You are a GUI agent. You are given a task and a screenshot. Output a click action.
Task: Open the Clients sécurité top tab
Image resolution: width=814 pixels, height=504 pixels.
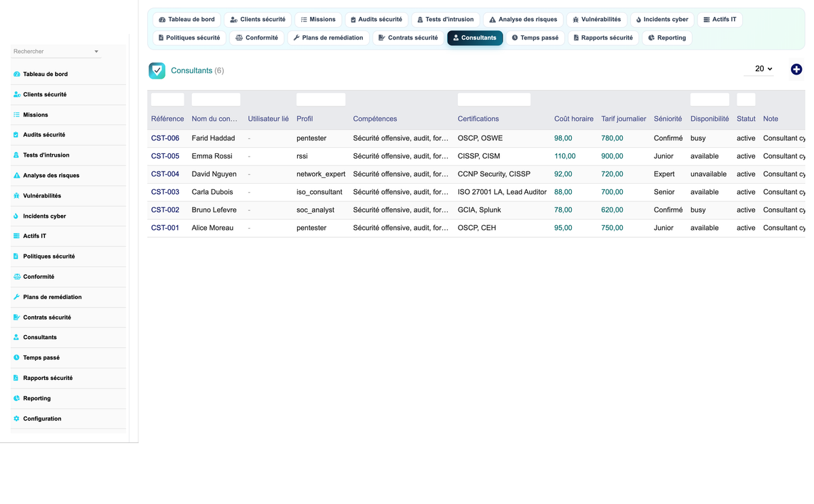tap(258, 20)
